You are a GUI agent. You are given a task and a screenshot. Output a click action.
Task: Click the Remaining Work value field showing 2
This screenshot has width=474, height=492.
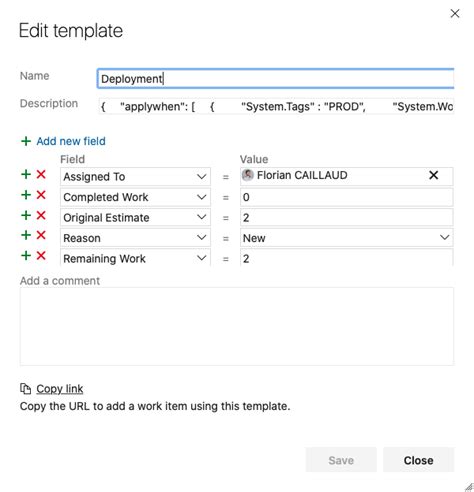point(346,258)
